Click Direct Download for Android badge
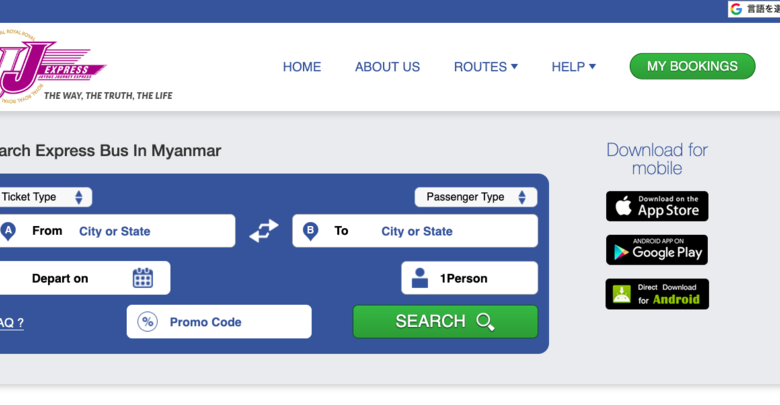The height and width of the screenshot is (405, 780). click(657, 294)
